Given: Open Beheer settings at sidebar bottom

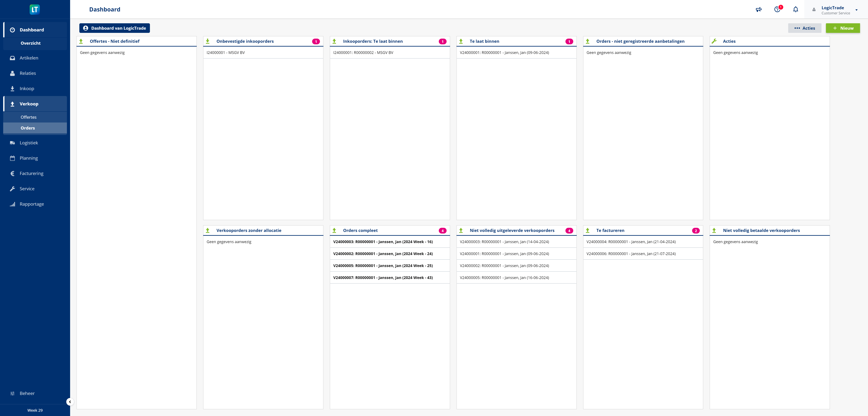Looking at the screenshot, I should 35,393.
